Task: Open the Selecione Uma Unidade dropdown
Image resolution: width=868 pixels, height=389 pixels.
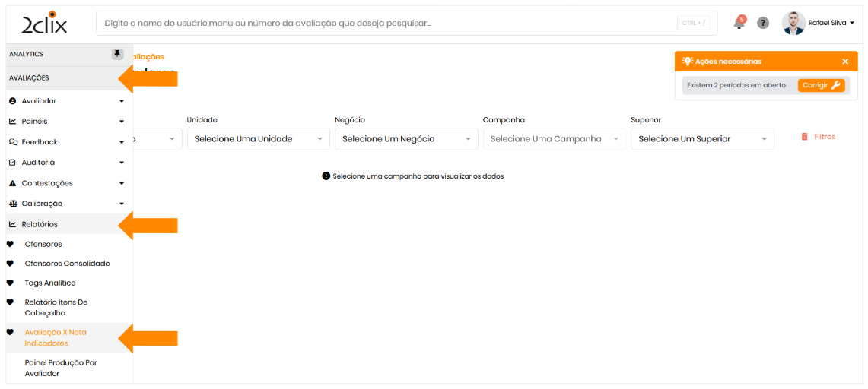Action: tap(258, 139)
